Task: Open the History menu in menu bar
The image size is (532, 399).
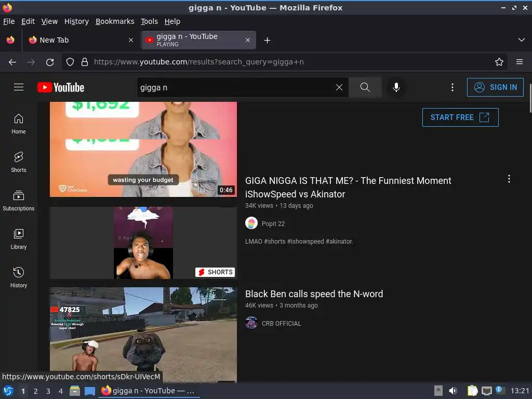Action: [x=76, y=21]
